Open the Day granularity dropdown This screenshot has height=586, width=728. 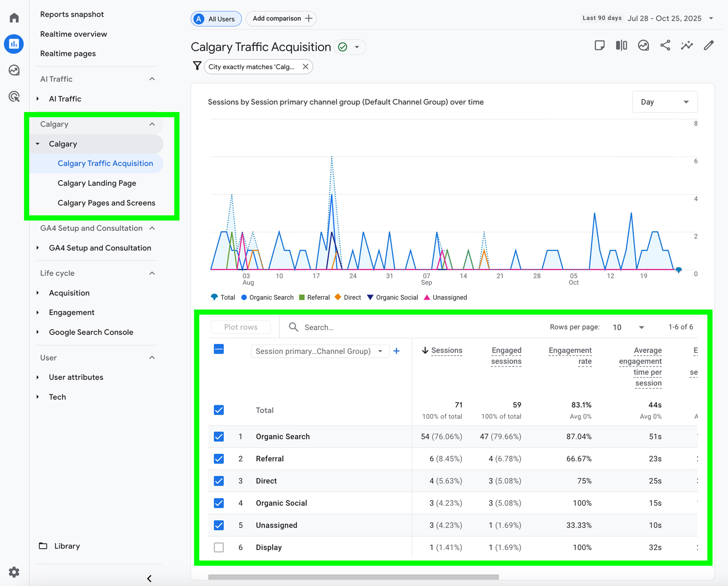pos(664,102)
